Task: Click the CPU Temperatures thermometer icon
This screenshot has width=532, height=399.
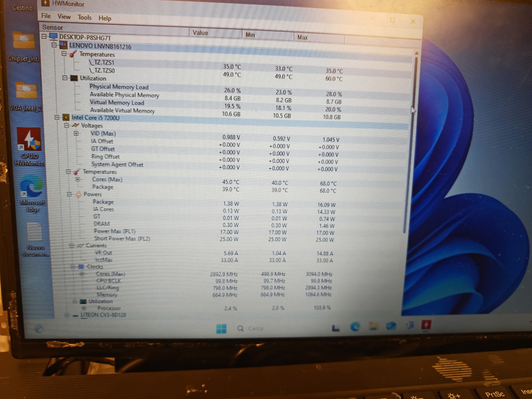Action: tap(77, 172)
